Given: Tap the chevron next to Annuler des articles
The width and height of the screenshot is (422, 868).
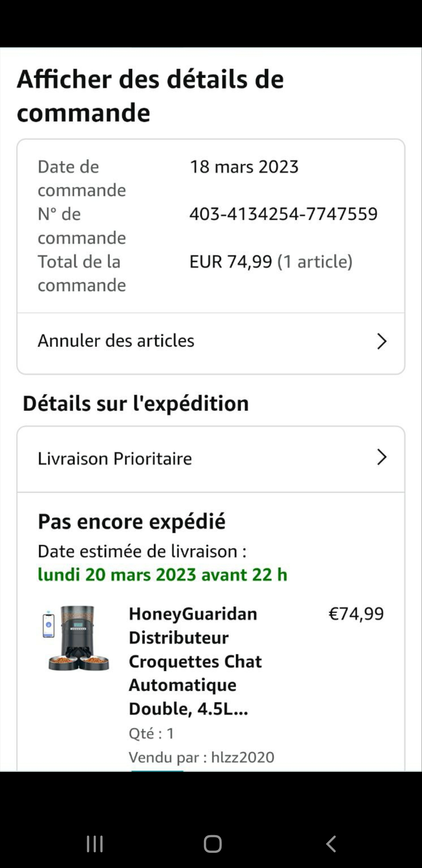Looking at the screenshot, I should tap(381, 341).
